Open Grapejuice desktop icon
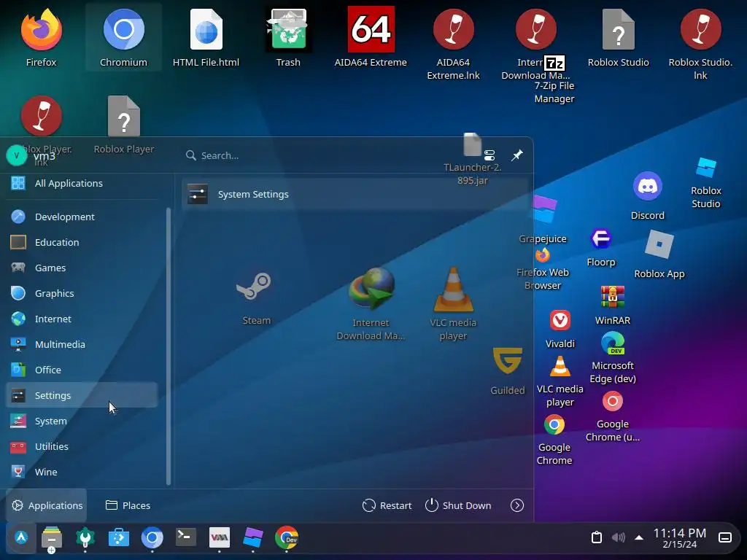 pos(543,210)
